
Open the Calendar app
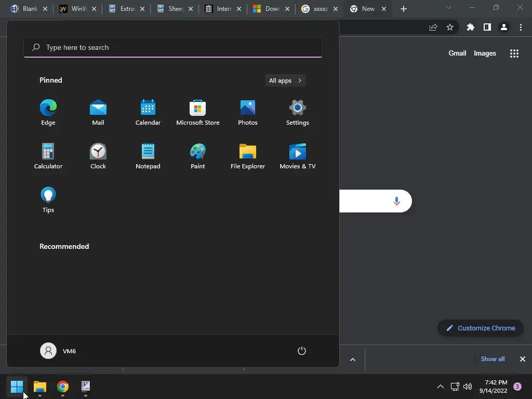(148, 113)
